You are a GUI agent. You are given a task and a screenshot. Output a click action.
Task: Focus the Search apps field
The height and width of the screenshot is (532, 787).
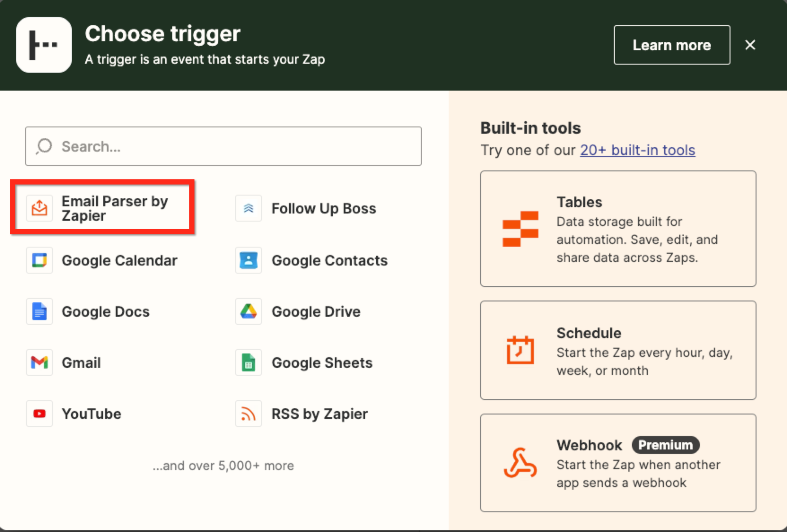pos(223,146)
